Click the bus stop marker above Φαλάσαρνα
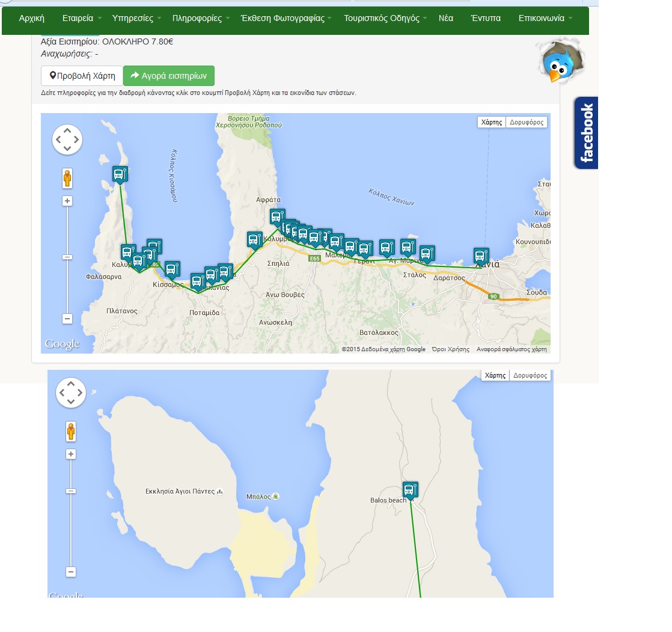Image resolution: width=672 pixels, height=632 pixels. (128, 253)
